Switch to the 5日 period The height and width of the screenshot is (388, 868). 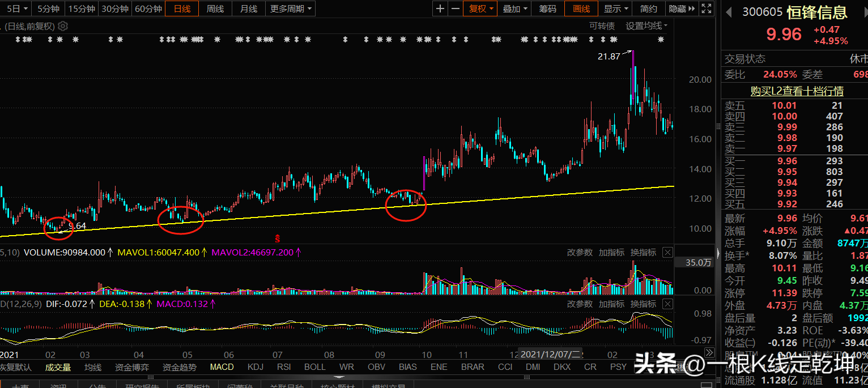click(x=16, y=8)
